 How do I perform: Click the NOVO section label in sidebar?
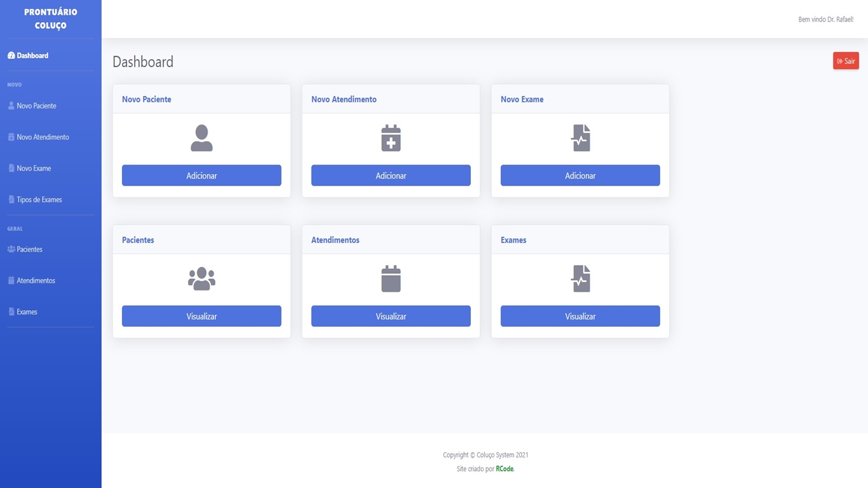click(x=14, y=85)
